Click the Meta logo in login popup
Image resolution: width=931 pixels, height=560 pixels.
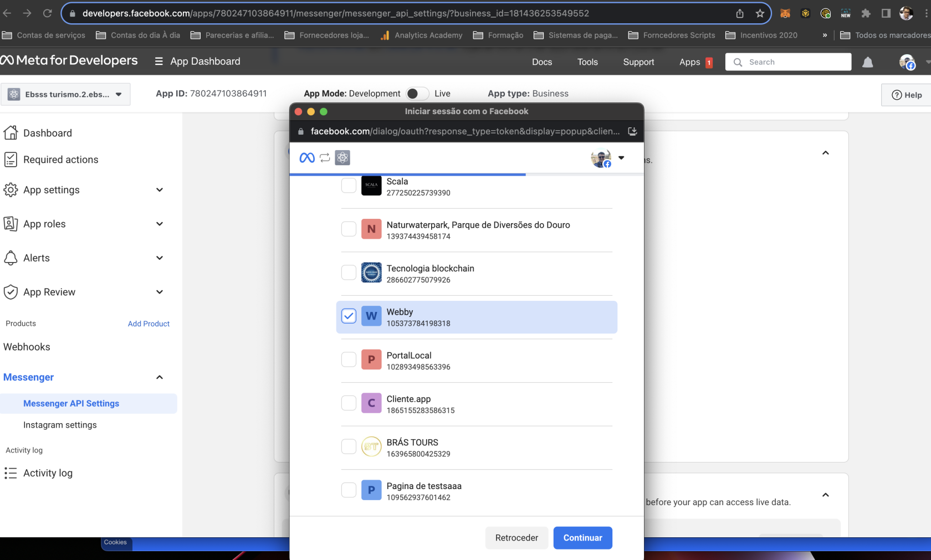point(307,158)
